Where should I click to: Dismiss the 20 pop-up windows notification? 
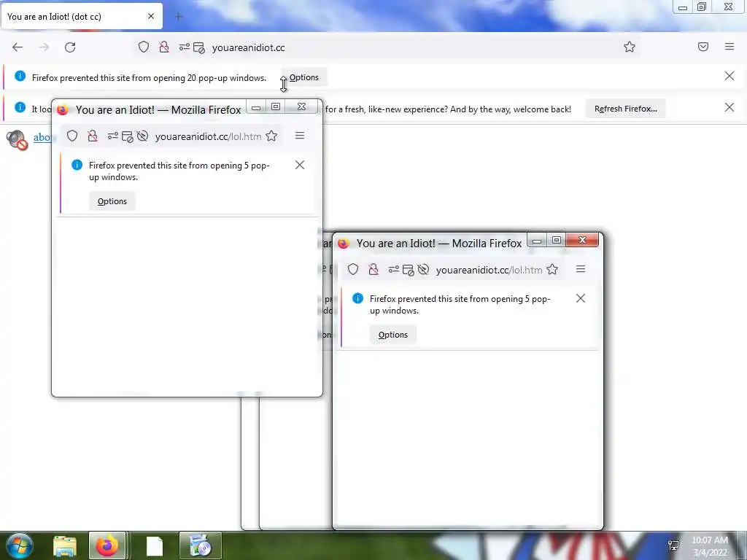729,76
